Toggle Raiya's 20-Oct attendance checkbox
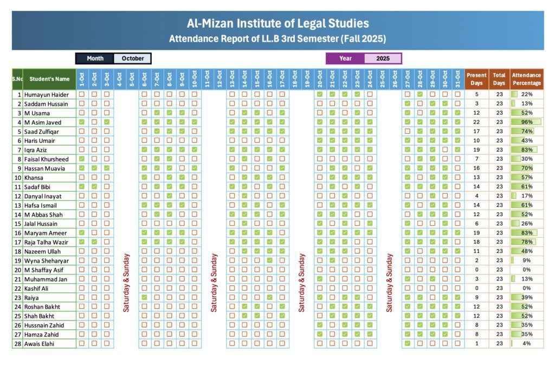 (x=320, y=297)
